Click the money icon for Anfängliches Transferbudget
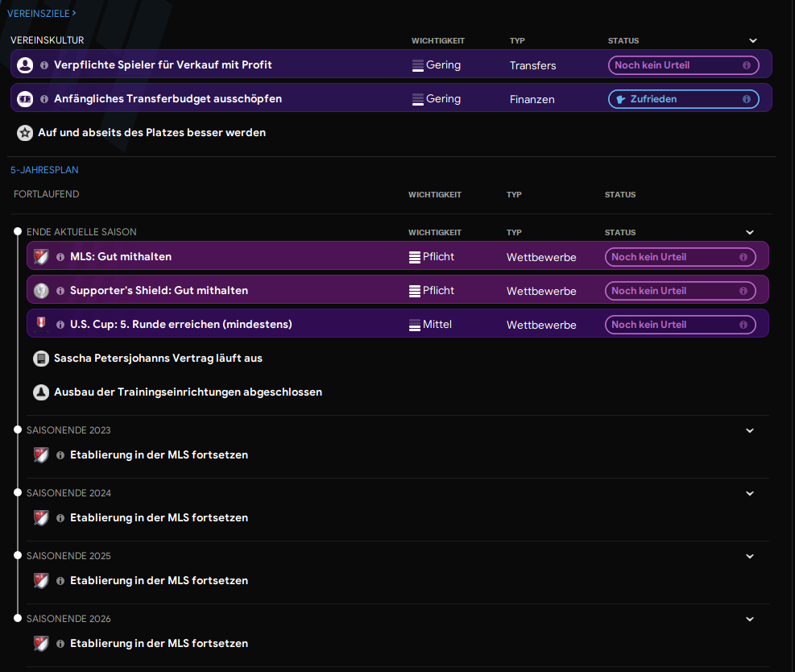Screen dimensions: 795x672 [25, 99]
